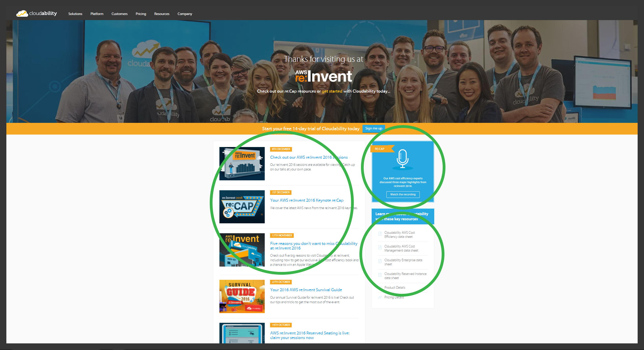Image resolution: width=644 pixels, height=350 pixels.
Task: Click the Sign me up button
Action: 374,128
